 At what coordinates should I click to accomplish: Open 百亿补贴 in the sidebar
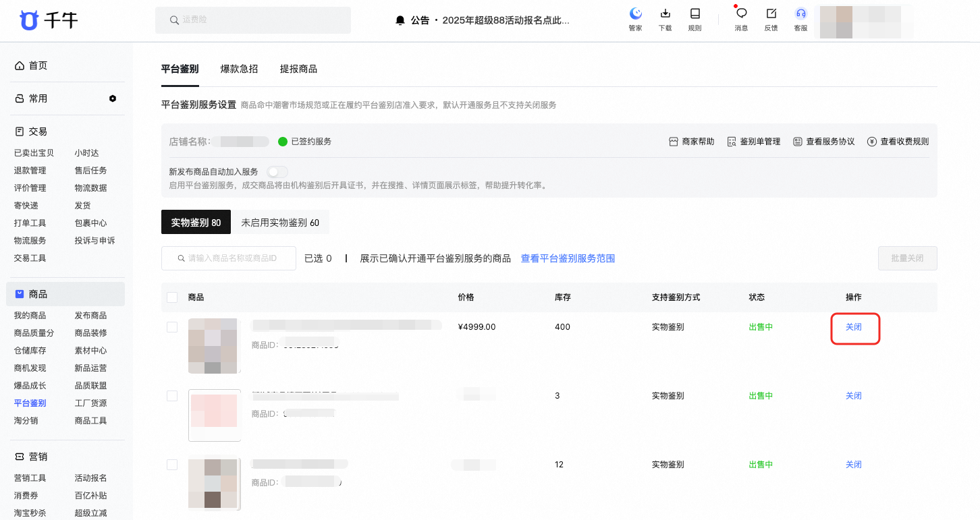[90, 496]
